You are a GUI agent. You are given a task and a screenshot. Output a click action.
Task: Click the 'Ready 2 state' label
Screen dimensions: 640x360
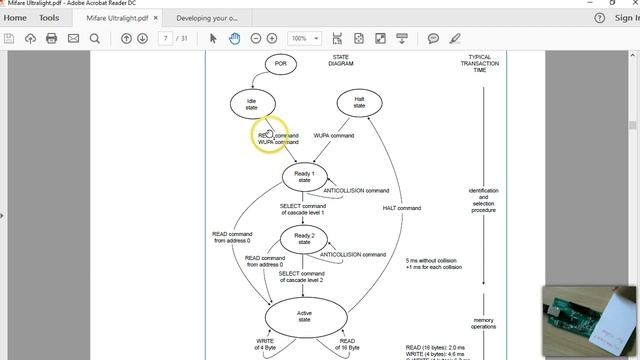304,239
